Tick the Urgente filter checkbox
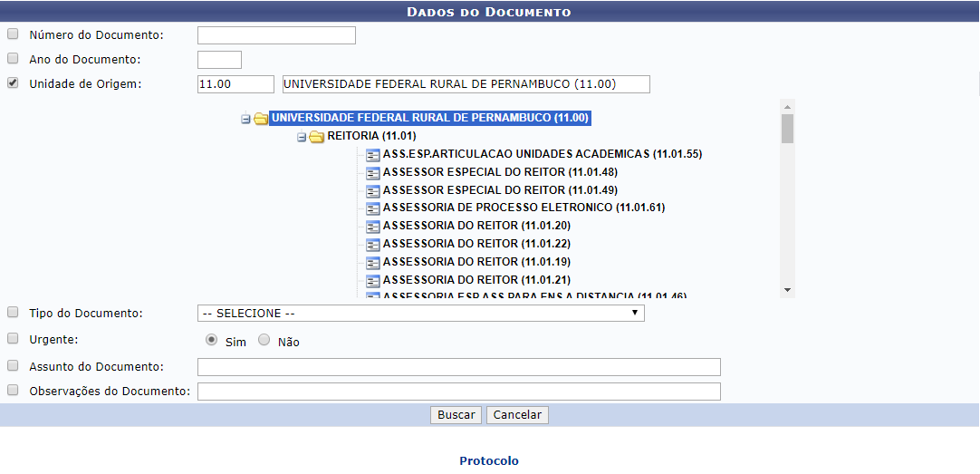The image size is (980, 474). coord(13,338)
